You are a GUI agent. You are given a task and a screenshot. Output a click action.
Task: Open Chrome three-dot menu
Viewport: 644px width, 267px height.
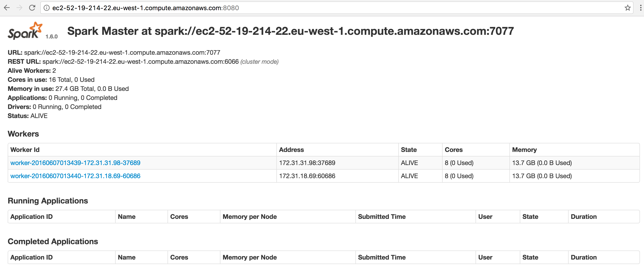[640, 8]
